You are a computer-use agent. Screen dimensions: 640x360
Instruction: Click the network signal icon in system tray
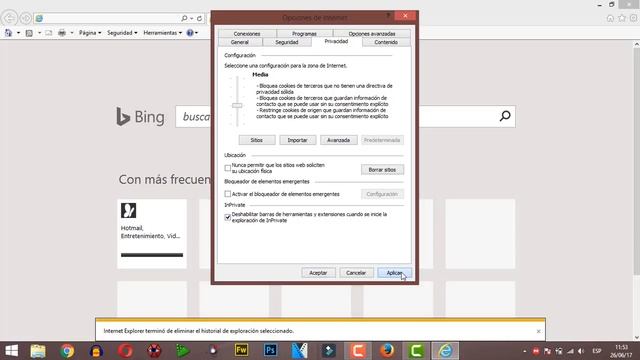point(570,351)
